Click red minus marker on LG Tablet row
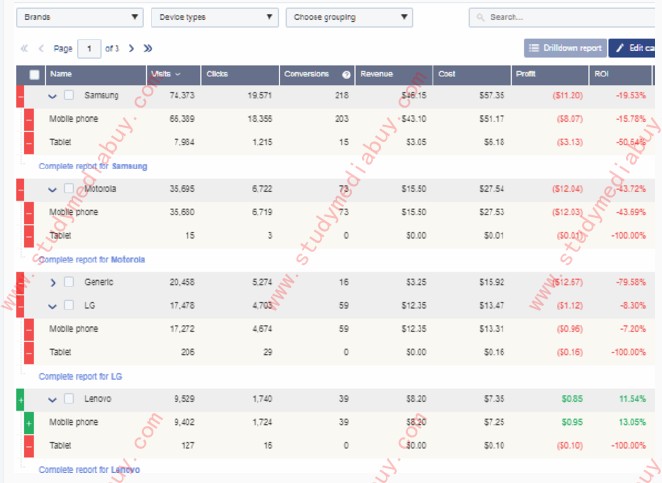The width and height of the screenshot is (662, 483). click(x=29, y=353)
